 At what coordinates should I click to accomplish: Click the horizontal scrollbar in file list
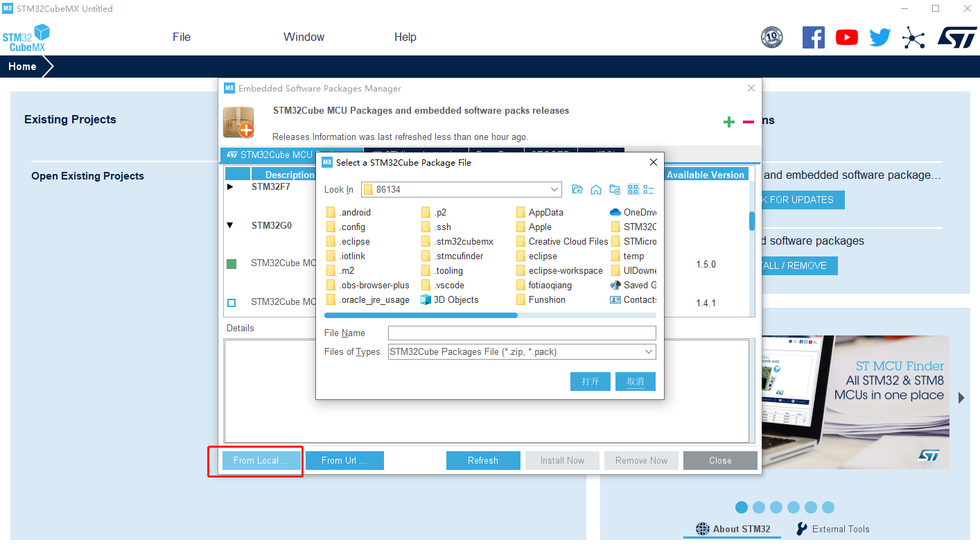[421, 315]
